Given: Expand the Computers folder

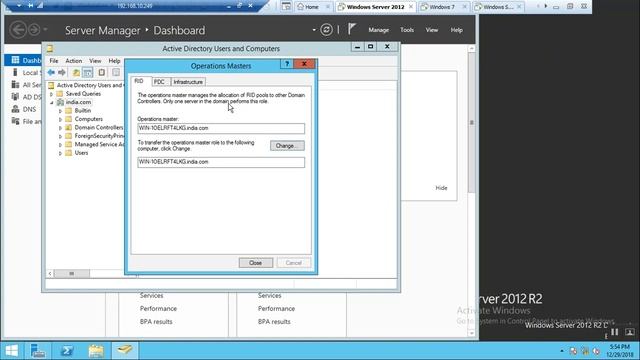Looking at the screenshot, I should coord(60,120).
